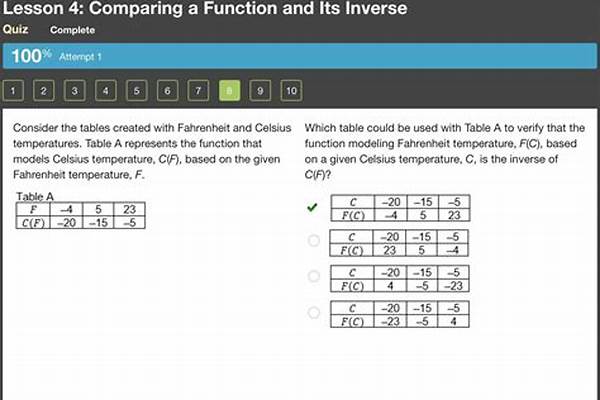Select first answer with green checkmark

[313, 207]
